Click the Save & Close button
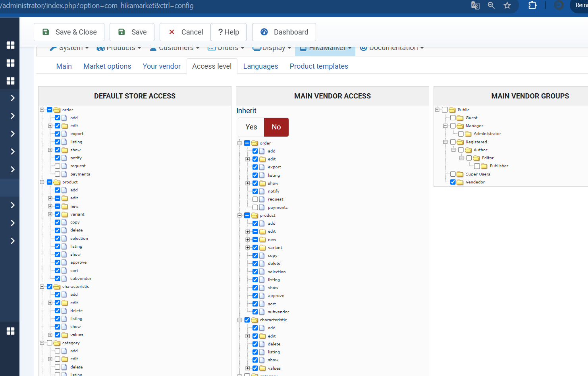 coord(69,32)
